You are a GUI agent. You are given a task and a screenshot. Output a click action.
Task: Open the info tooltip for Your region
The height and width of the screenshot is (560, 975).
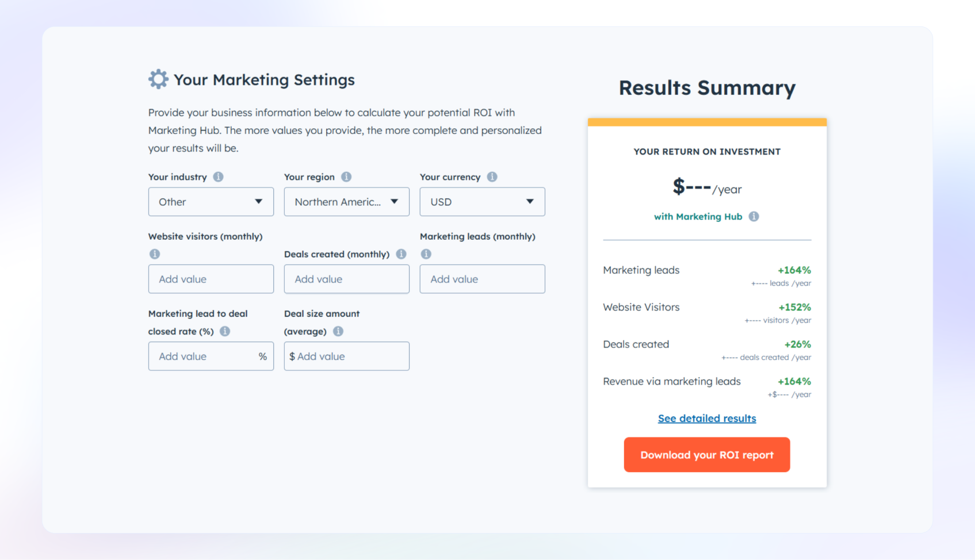point(347,177)
